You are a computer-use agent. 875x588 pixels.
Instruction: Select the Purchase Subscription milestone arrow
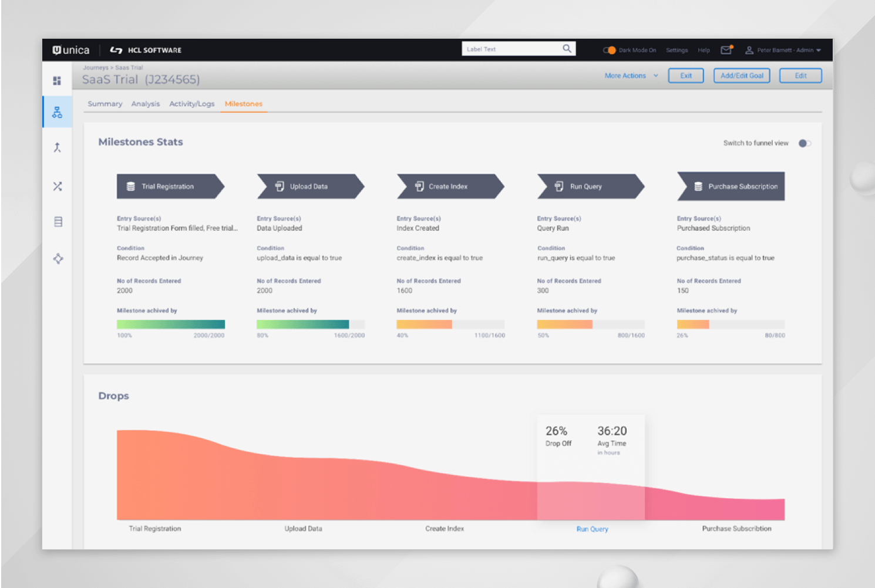tap(731, 187)
